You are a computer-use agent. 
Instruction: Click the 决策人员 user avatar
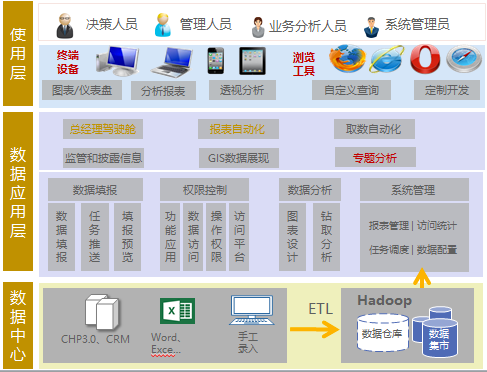pos(65,25)
